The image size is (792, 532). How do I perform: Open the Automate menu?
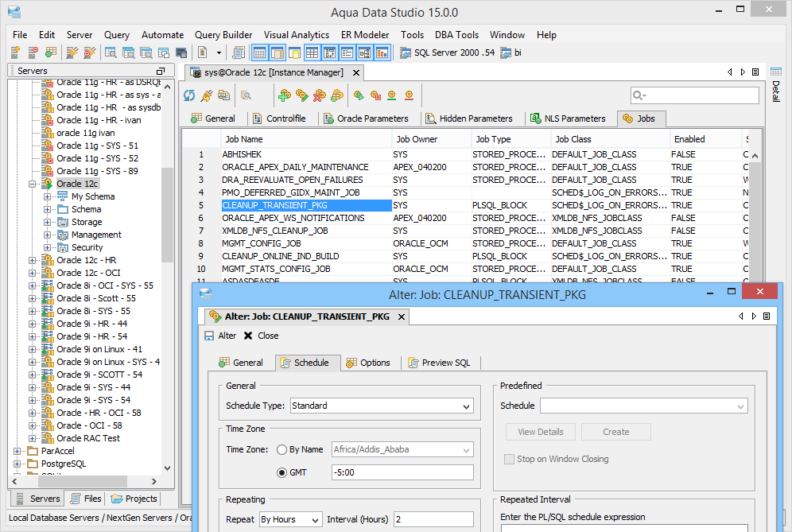[x=163, y=35]
